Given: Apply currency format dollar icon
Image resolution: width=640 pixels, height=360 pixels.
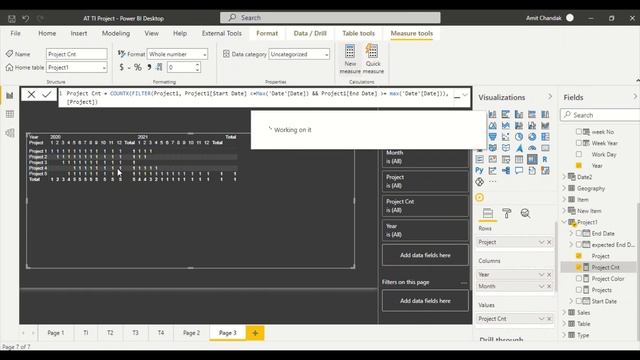Looking at the screenshot, I should 121,67.
